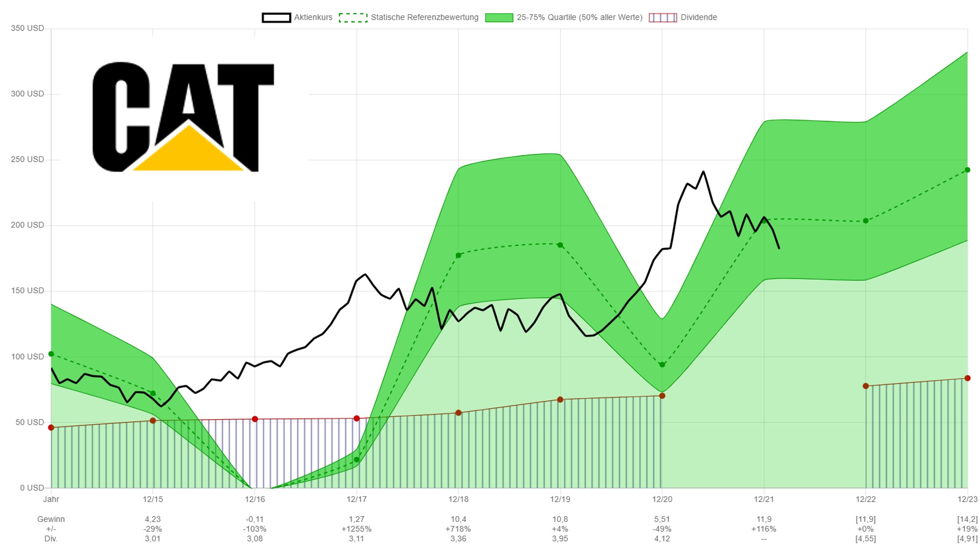Click the Jahr axis label
Viewport: 980px width, 555px height.
point(51,499)
